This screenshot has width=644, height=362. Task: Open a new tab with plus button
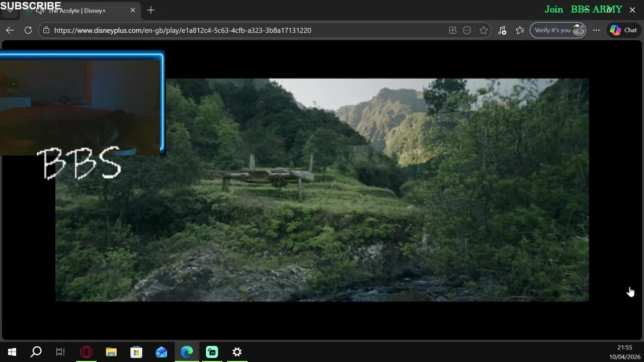(151, 10)
